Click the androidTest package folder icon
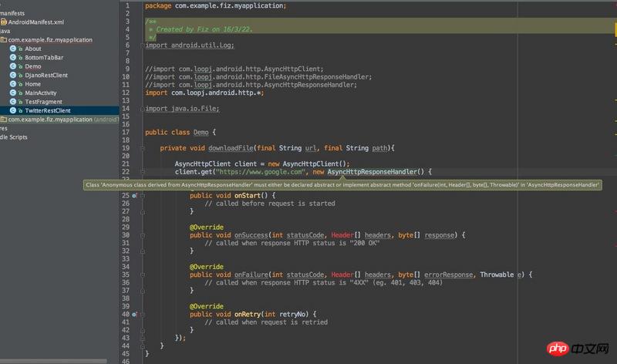The image size is (617, 364). click(x=4, y=120)
